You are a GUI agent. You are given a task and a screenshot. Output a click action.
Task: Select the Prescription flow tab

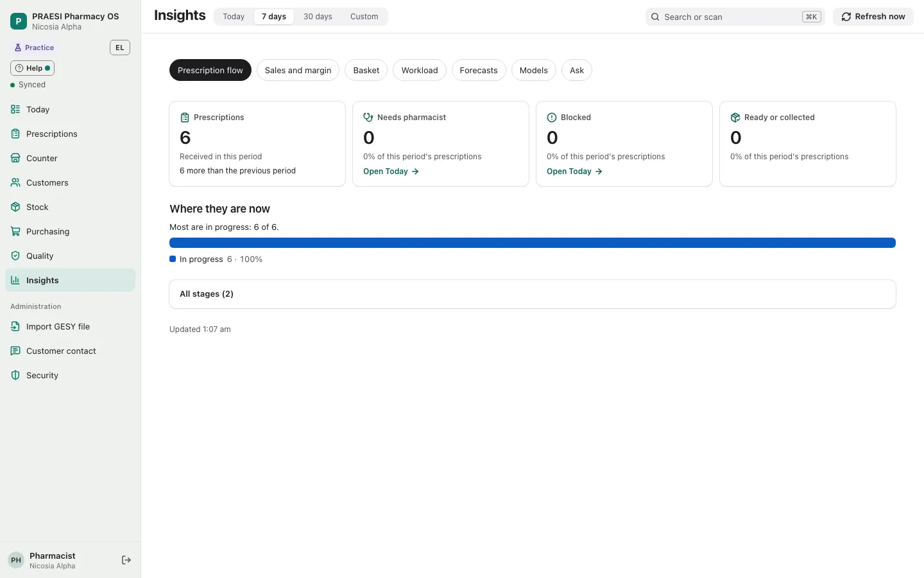pyautogui.click(x=210, y=71)
